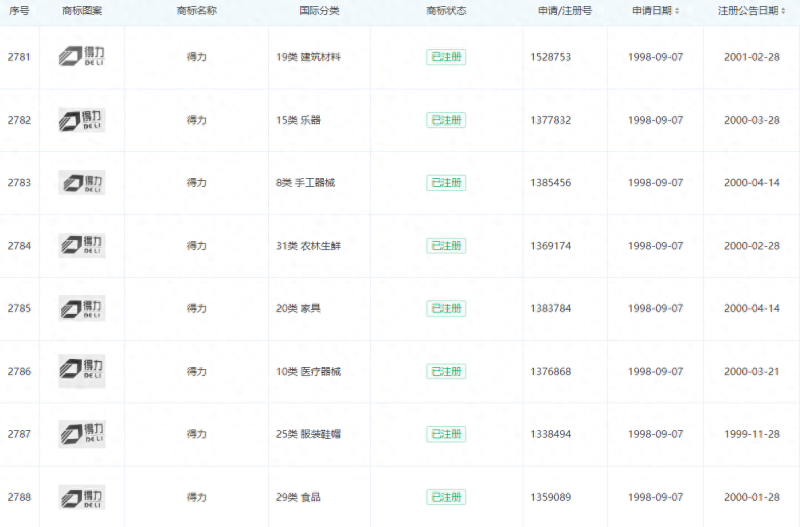This screenshot has width=800, height=527.
Task: Click the trademark logo for row 2784
Action: [x=81, y=246]
